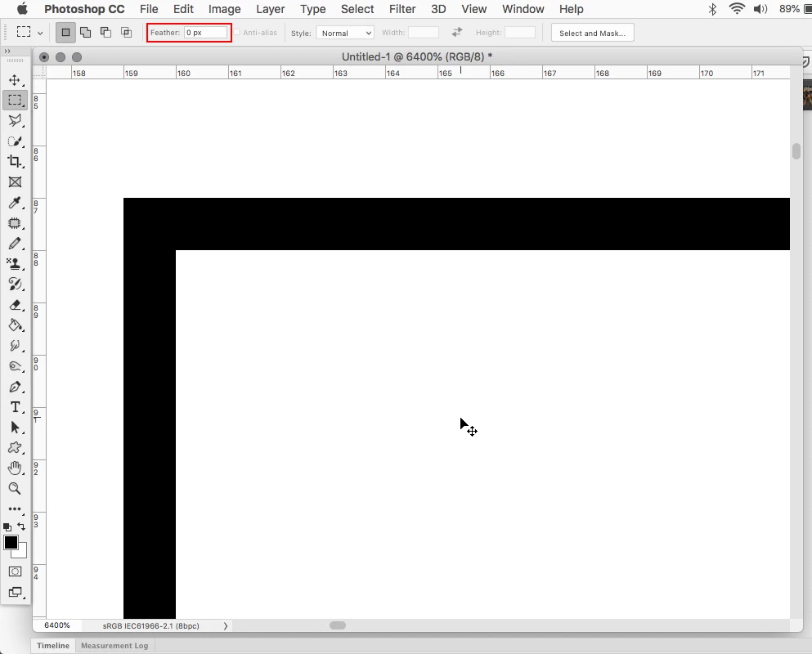Change the screen mode
Viewport: 812px width, 654px height.
15,593
